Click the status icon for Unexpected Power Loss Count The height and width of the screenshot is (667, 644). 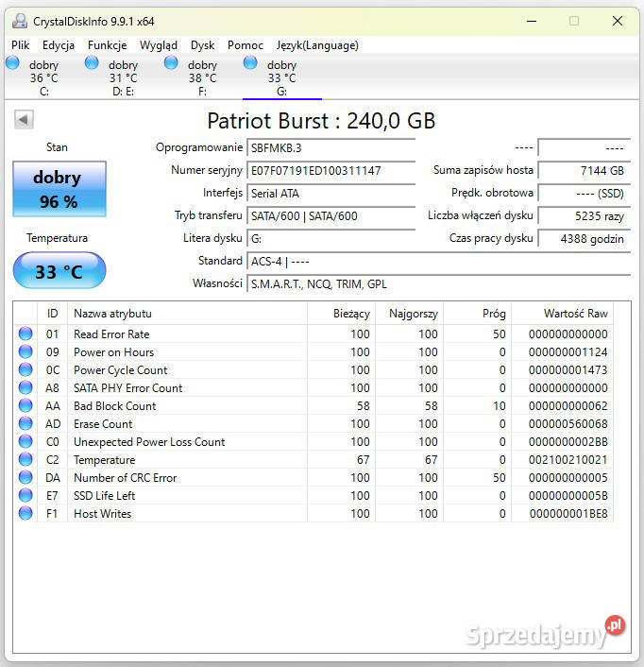click(25, 441)
